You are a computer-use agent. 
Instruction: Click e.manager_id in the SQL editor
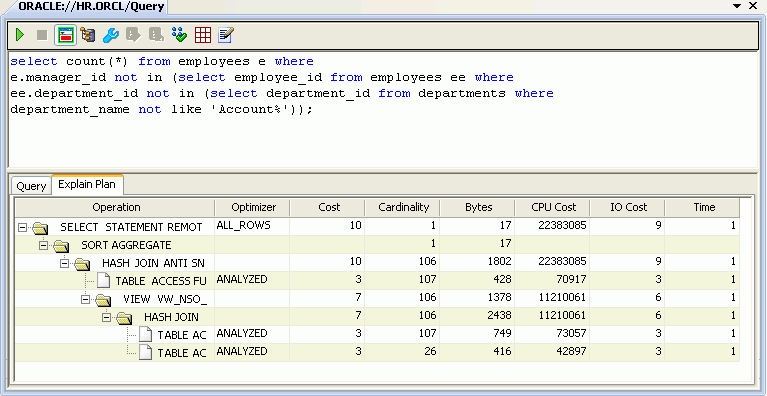coord(58,78)
